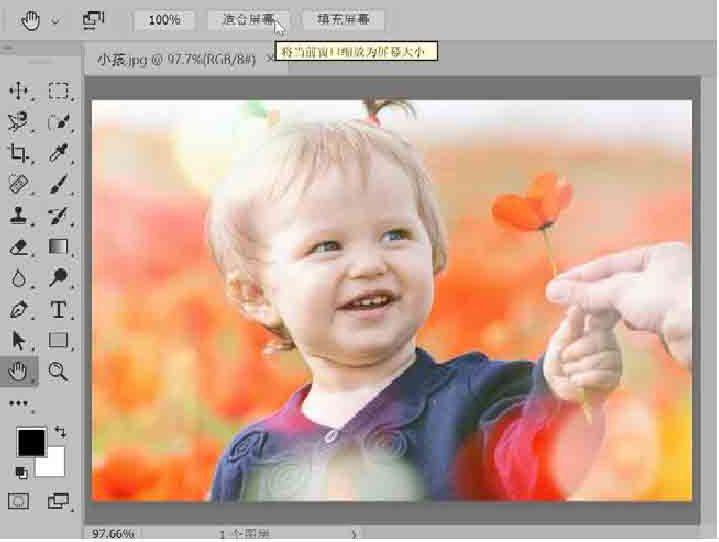Click the 适合屏幕 fit screen button

(x=248, y=20)
